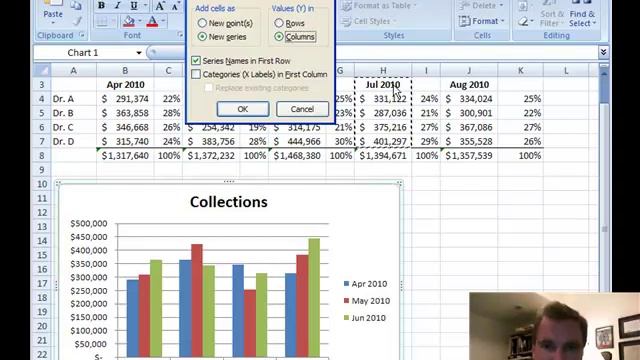Click cell with value 334,024
This screenshot has height=360, width=640.
469,99
